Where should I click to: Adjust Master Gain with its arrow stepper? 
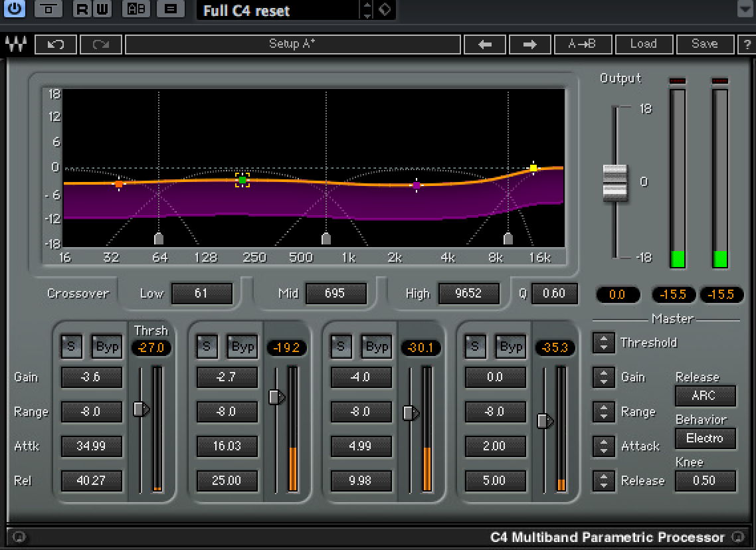coord(604,377)
